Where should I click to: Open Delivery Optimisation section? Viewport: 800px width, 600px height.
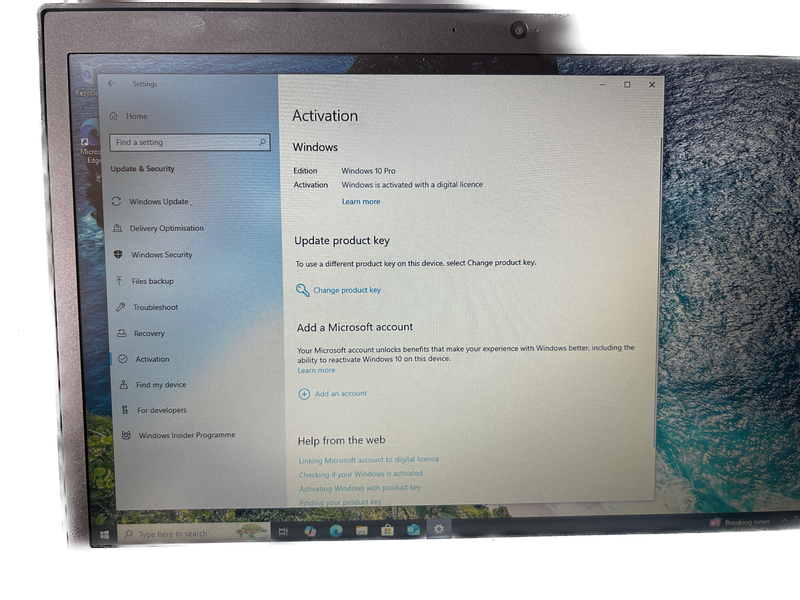(x=166, y=228)
